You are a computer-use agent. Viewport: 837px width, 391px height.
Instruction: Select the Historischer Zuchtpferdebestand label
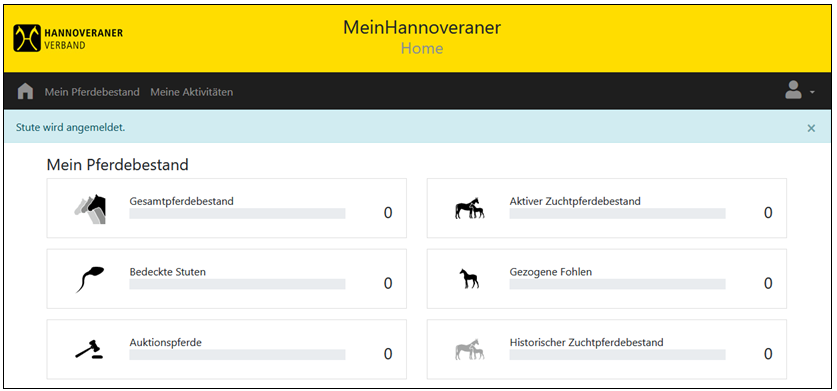[587, 342]
